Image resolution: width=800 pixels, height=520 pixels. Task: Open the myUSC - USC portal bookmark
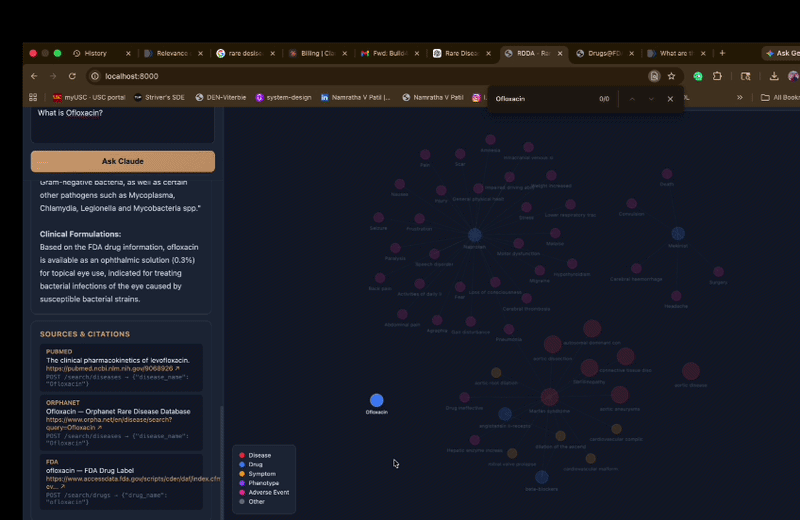point(89,97)
